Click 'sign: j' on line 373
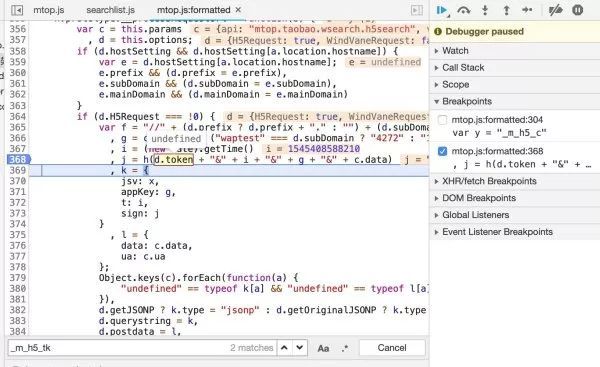This screenshot has height=367, width=600. (x=140, y=214)
